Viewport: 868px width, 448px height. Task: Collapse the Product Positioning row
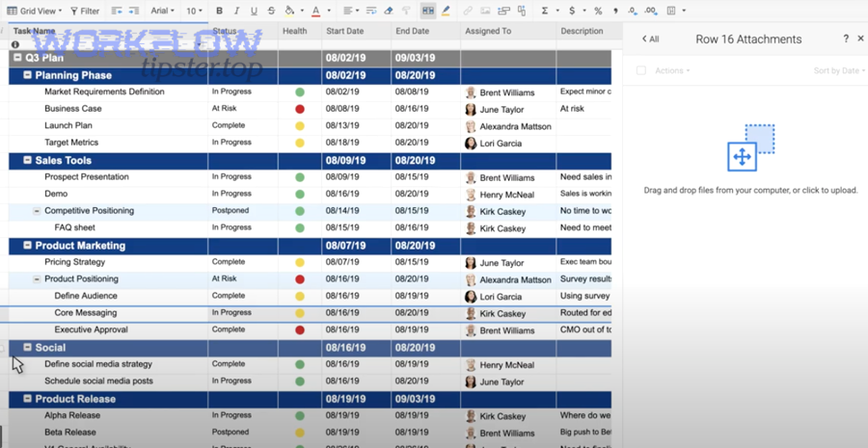click(x=37, y=278)
